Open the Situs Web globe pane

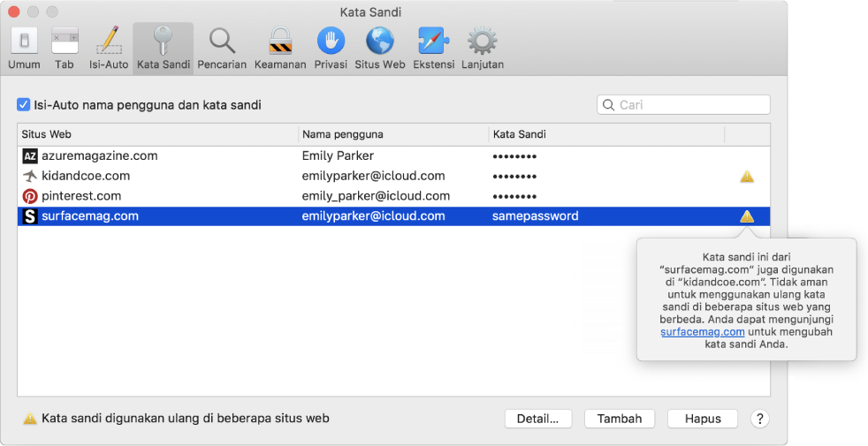coord(380,49)
